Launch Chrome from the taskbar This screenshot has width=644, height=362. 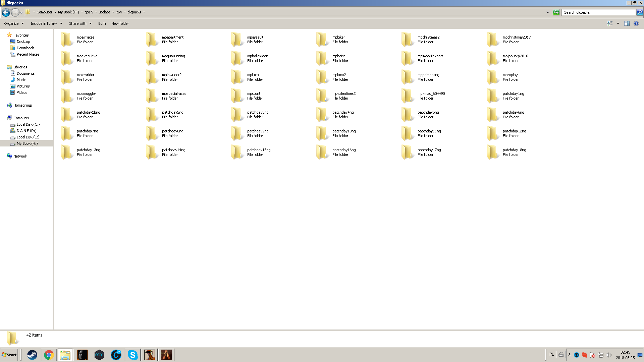(x=49, y=355)
